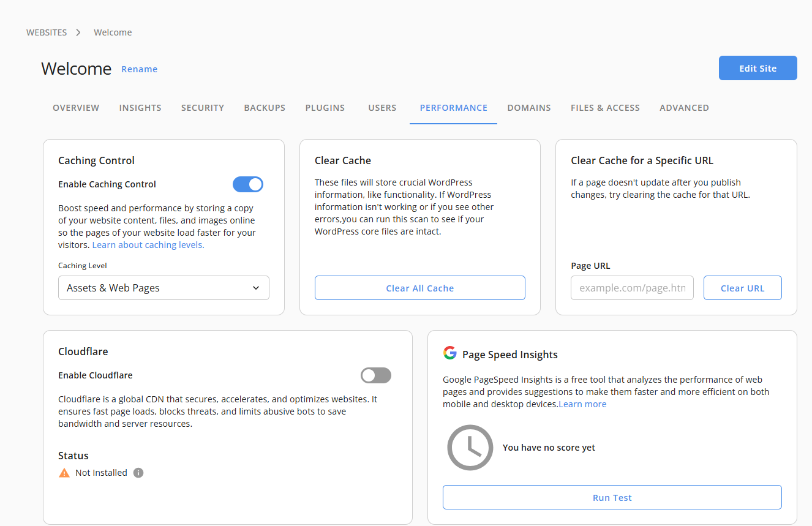The width and height of the screenshot is (812, 526).
Task: Click WEBSITES breadcrumb link
Action: click(x=47, y=32)
